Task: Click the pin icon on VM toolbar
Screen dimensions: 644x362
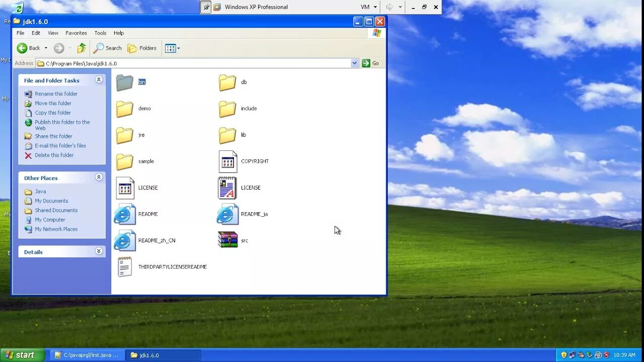Action: (x=206, y=7)
